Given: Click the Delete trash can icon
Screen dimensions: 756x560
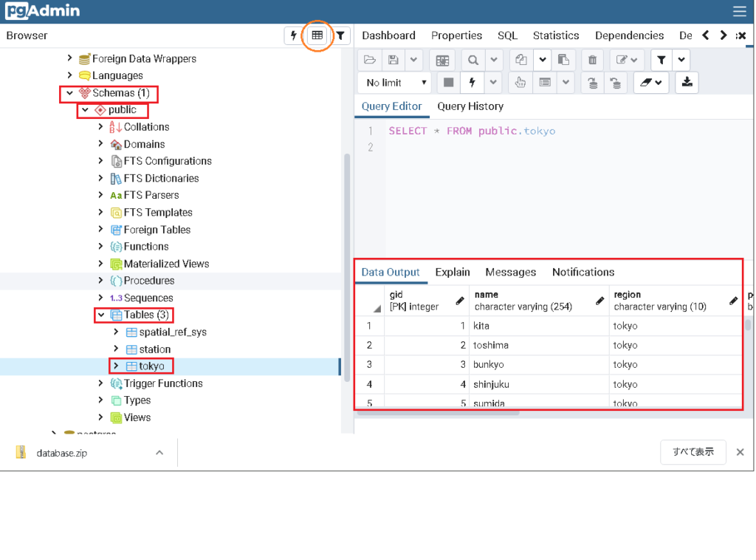Looking at the screenshot, I should (x=592, y=60).
